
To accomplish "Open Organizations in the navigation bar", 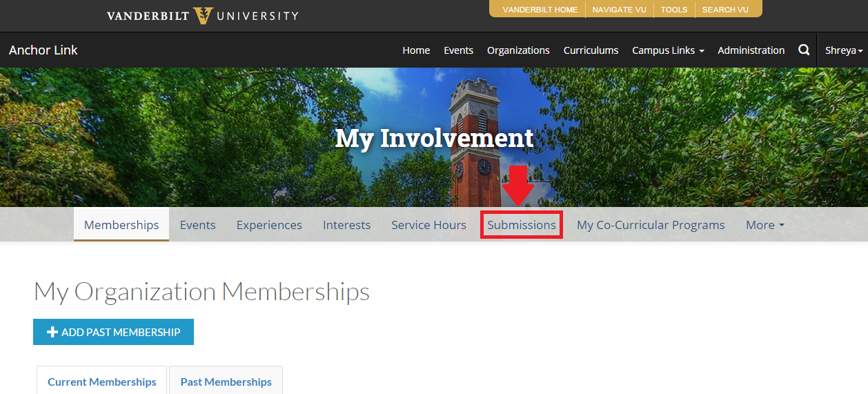I will click(518, 50).
